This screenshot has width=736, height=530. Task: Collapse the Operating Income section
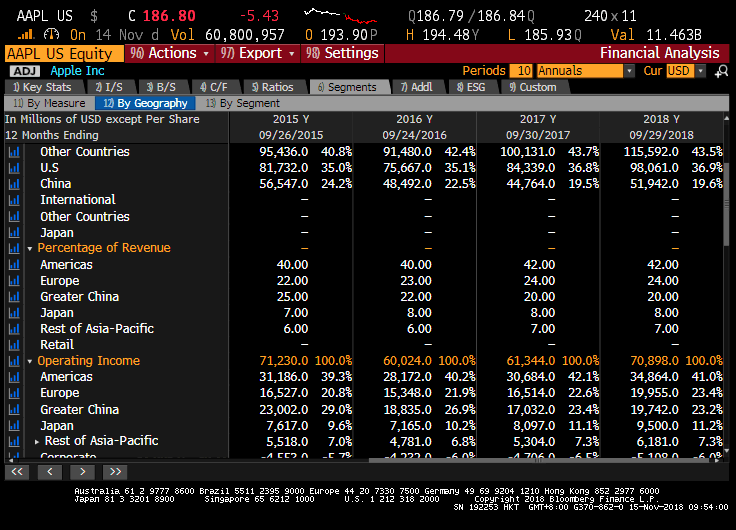click(30, 361)
